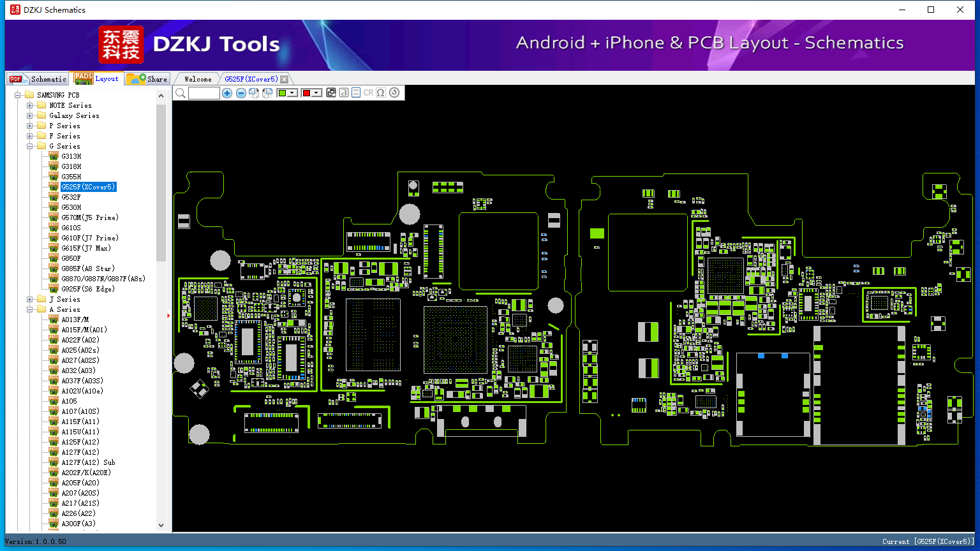Open the Share tab

tap(147, 78)
